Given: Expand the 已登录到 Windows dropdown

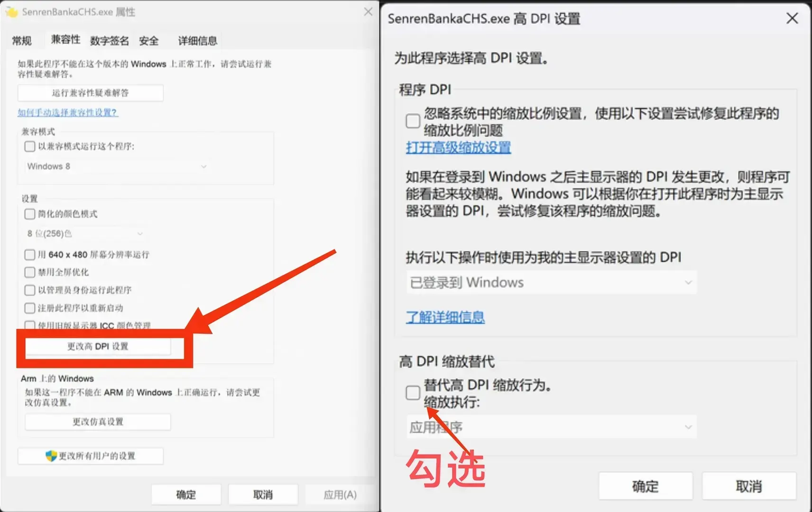Looking at the screenshot, I should pos(552,283).
